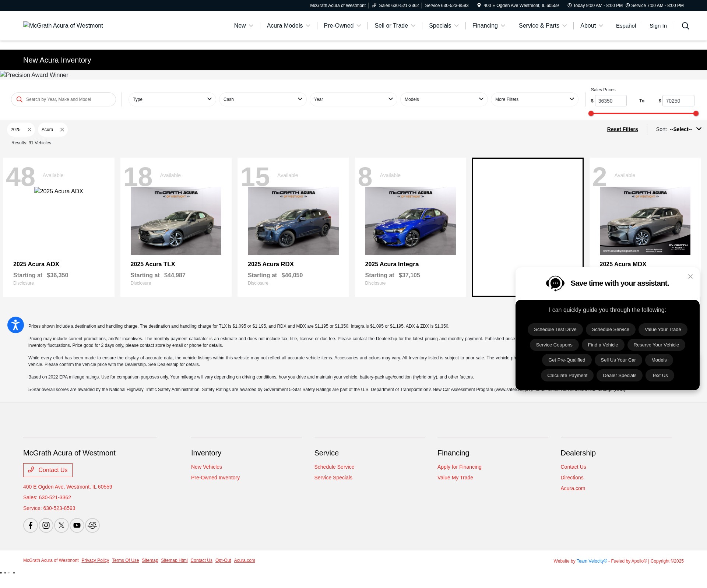Select Reserve Your Vehicle assistant option

coord(656,345)
